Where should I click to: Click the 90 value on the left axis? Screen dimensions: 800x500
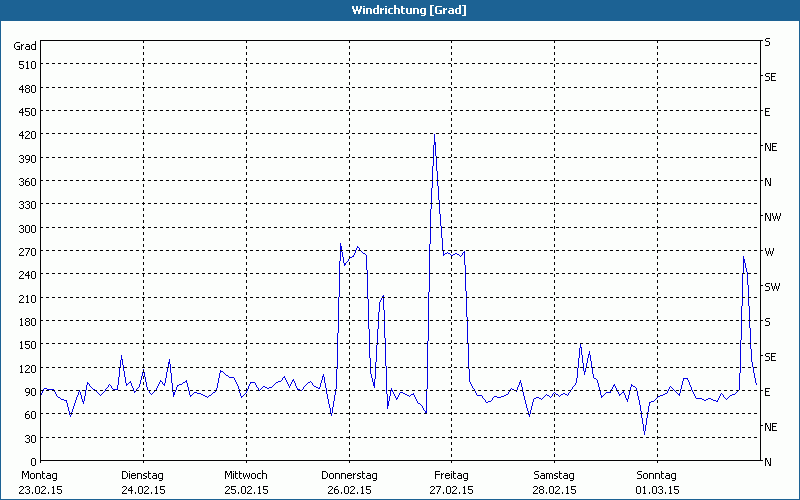click(30, 392)
